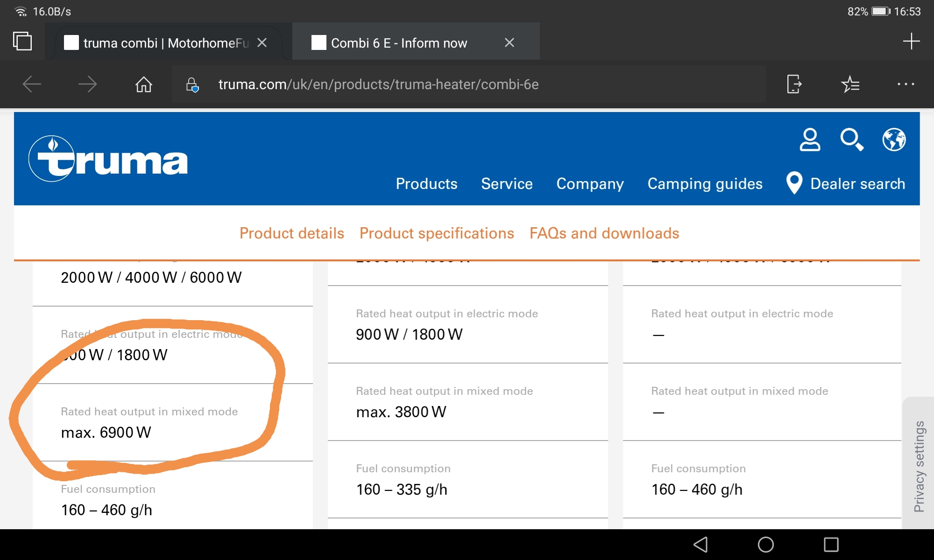The image size is (934, 560).
Task: Select the max. 3800 W value
Action: tap(401, 412)
